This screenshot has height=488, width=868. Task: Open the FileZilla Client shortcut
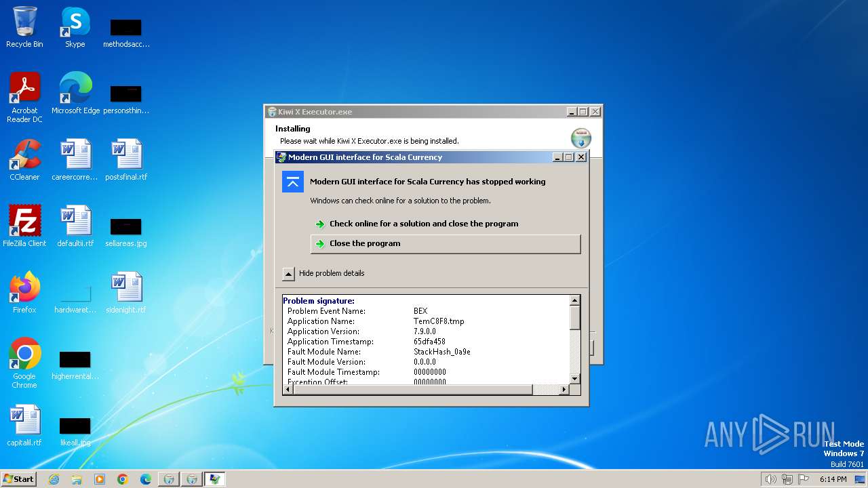tap(24, 226)
